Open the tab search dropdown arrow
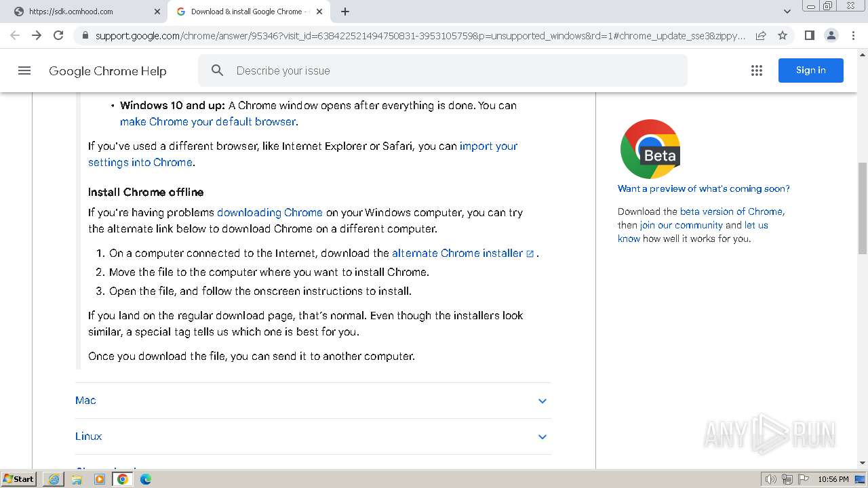Image resolution: width=868 pixels, height=488 pixels. 787,12
